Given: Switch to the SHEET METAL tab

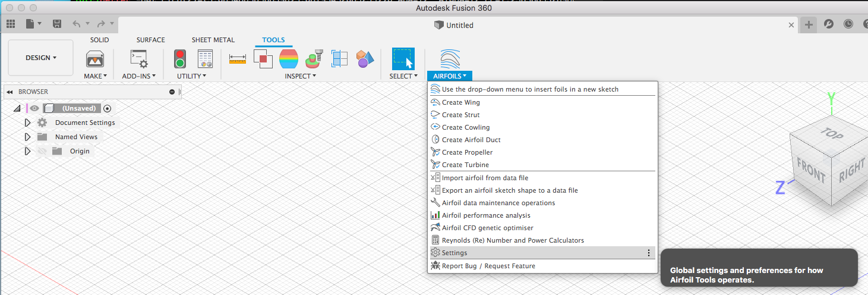Looking at the screenshot, I should coord(213,40).
